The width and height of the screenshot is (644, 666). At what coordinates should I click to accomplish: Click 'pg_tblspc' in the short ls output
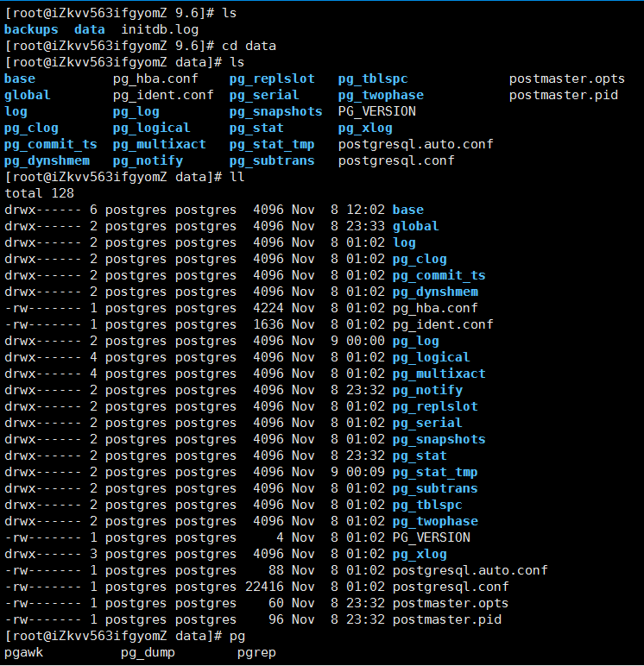tap(373, 79)
